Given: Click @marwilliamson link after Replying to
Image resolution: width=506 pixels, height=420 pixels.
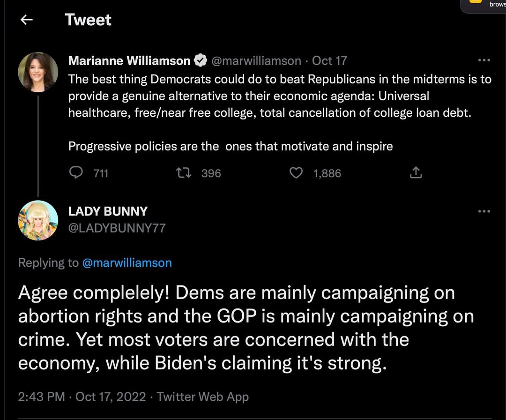Looking at the screenshot, I should (127, 262).
